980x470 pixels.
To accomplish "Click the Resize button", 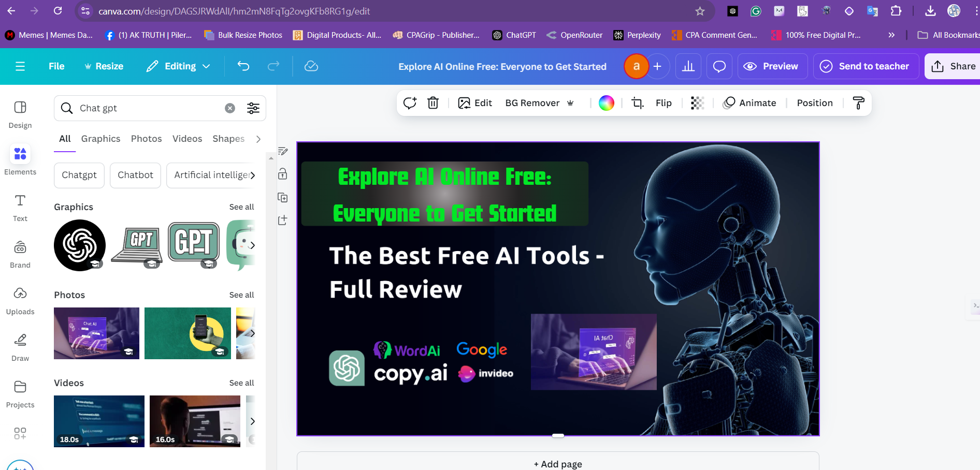I will (x=104, y=66).
